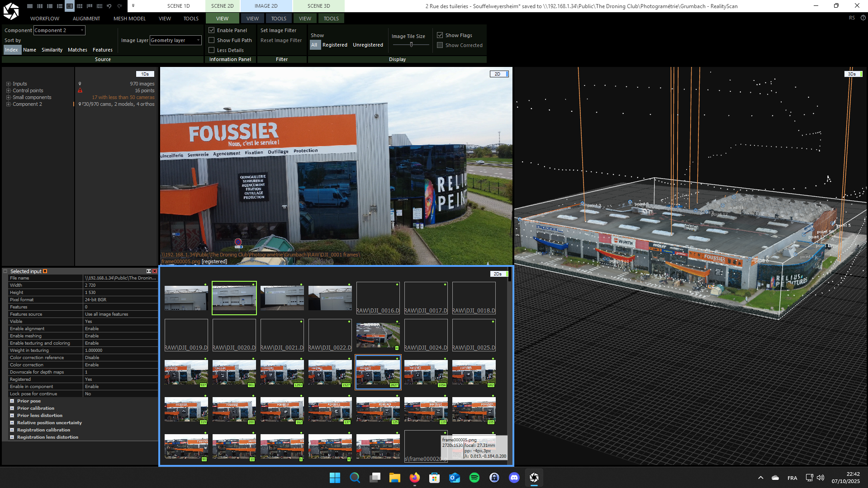Viewport: 868px width, 488px height.
Task: Click the Image Tile Size slider handle
Action: coord(411,44)
